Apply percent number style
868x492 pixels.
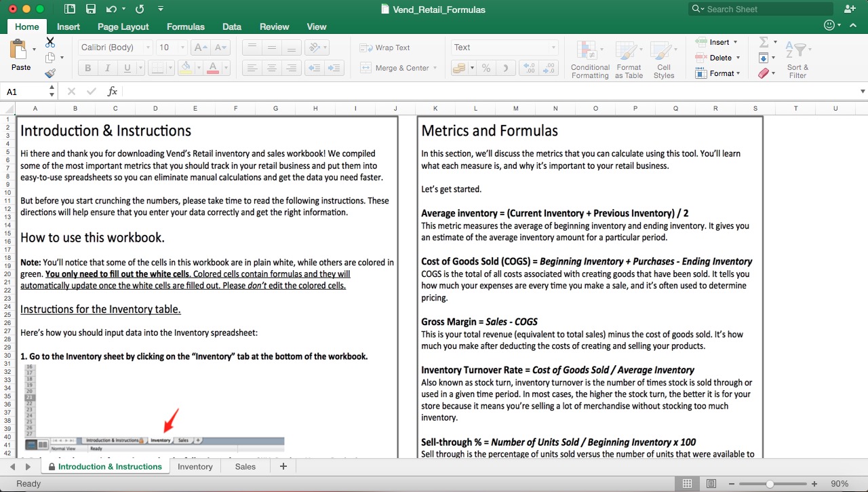[486, 68]
